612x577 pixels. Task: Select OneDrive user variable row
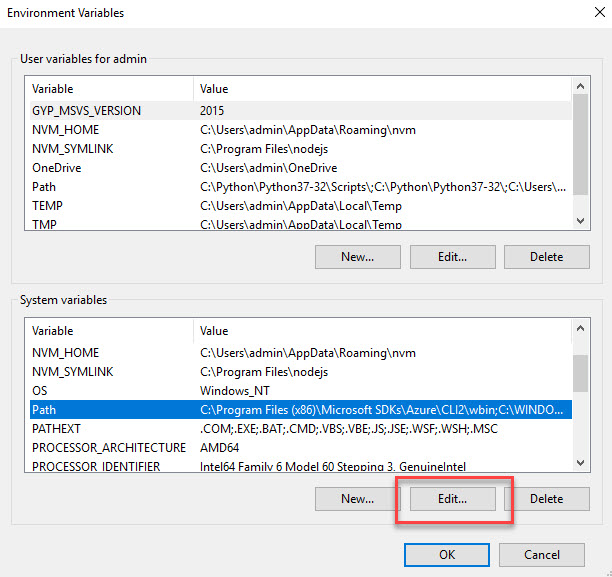(57, 168)
